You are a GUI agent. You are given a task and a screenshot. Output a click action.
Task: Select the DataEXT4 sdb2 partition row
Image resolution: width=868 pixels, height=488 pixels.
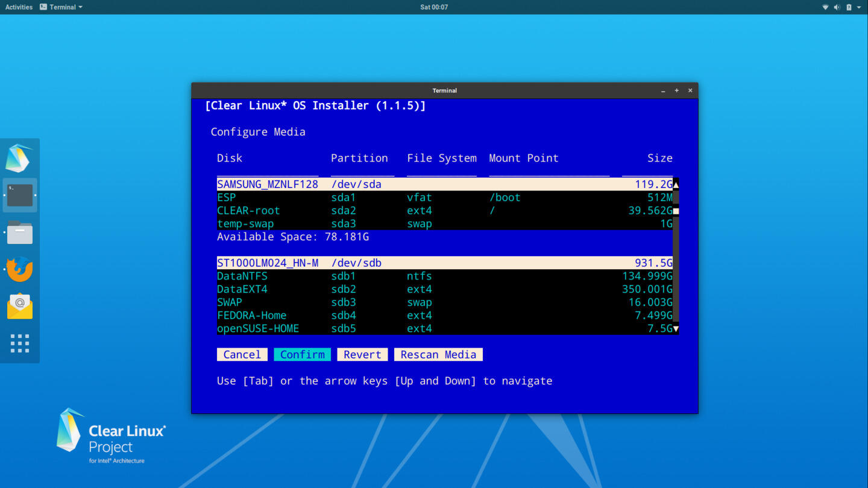coord(445,289)
